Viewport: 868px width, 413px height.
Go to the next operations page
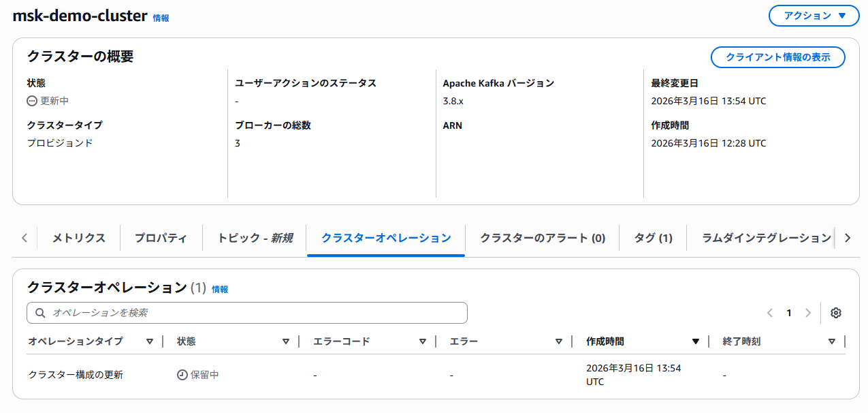pos(808,313)
